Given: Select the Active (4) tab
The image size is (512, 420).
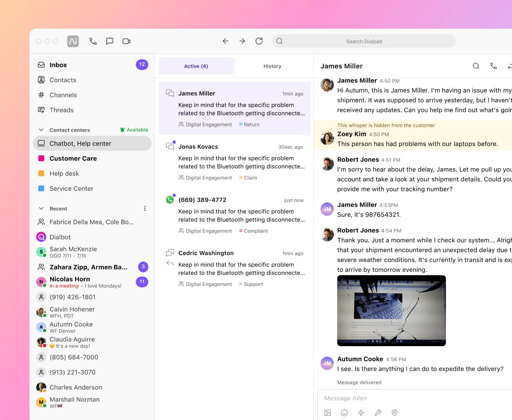Looking at the screenshot, I should click(196, 66).
